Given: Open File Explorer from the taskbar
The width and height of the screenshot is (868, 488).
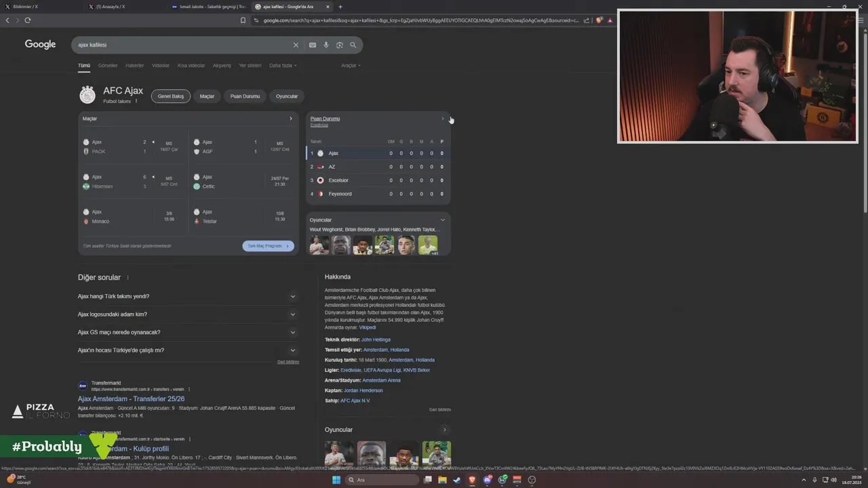Looking at the screenshot, I should click(x=442, y=480).
